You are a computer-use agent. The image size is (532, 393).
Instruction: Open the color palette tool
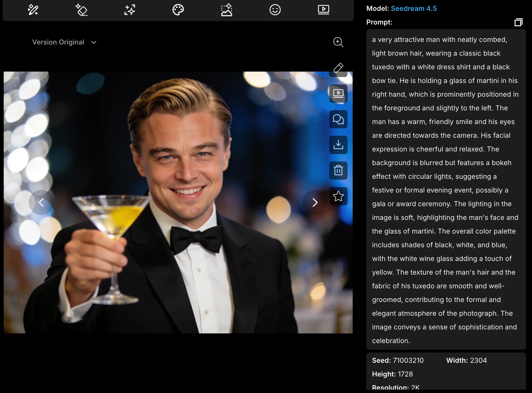pyautogui.click(x=178, y=10)
